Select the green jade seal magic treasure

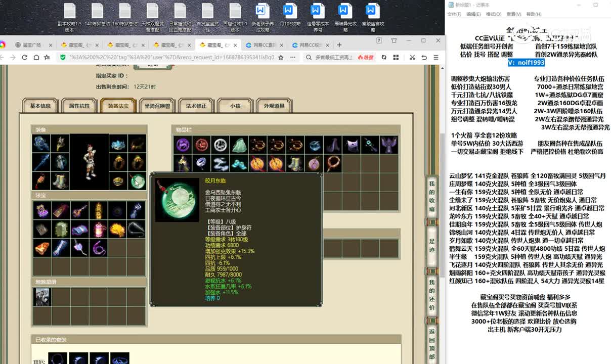click(x=60, y=229)
